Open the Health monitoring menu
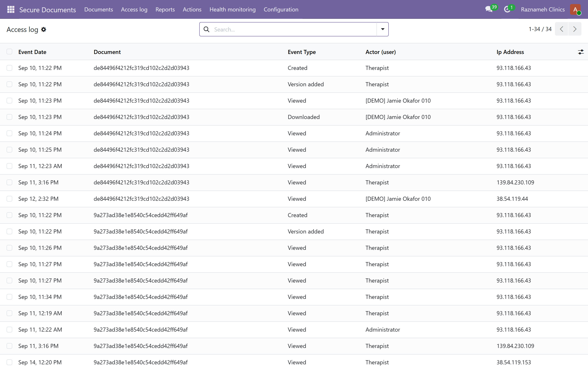Image resolution: width=588 pixels, height=368 pixels. 233,9
